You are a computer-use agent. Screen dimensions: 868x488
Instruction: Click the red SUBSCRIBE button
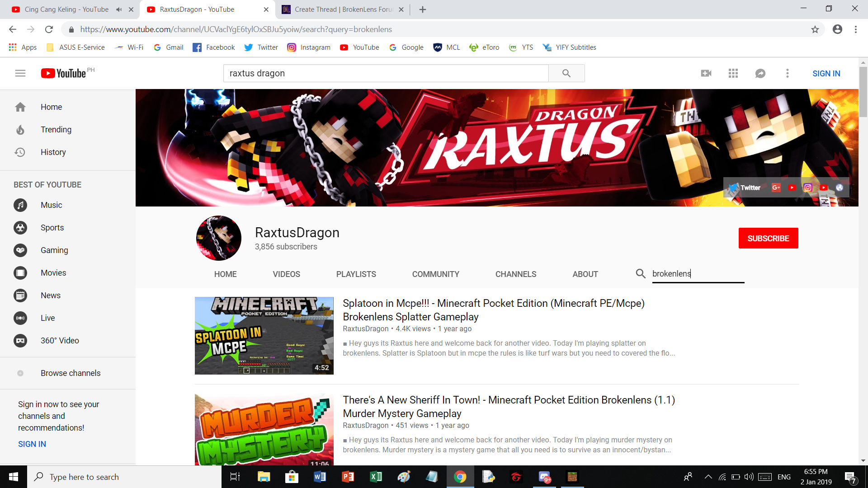pyautogui.click(x=768, y=238)
